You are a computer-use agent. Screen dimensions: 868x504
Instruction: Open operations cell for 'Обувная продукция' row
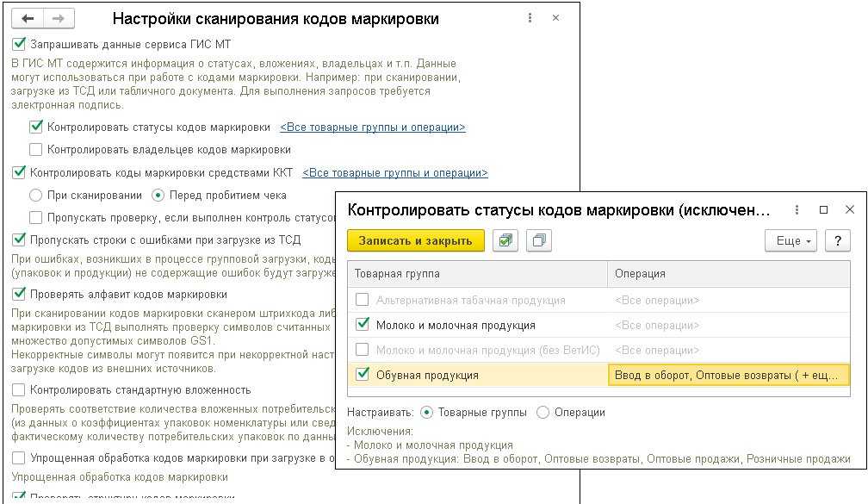point(728,375)
